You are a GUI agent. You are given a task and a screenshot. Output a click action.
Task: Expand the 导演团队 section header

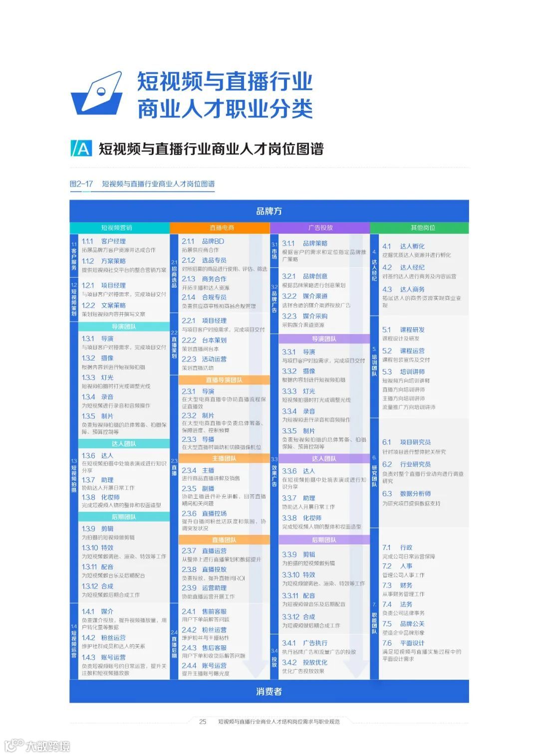[124, 327]
